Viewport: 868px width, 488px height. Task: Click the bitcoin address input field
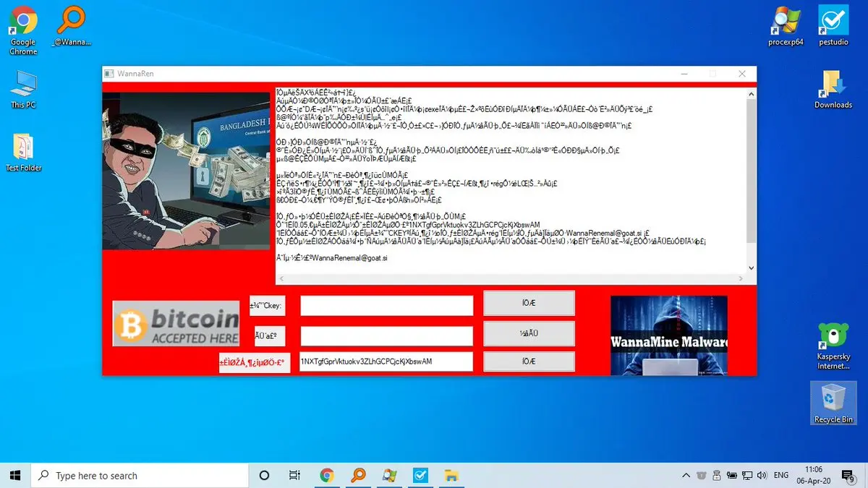point(387,361)
